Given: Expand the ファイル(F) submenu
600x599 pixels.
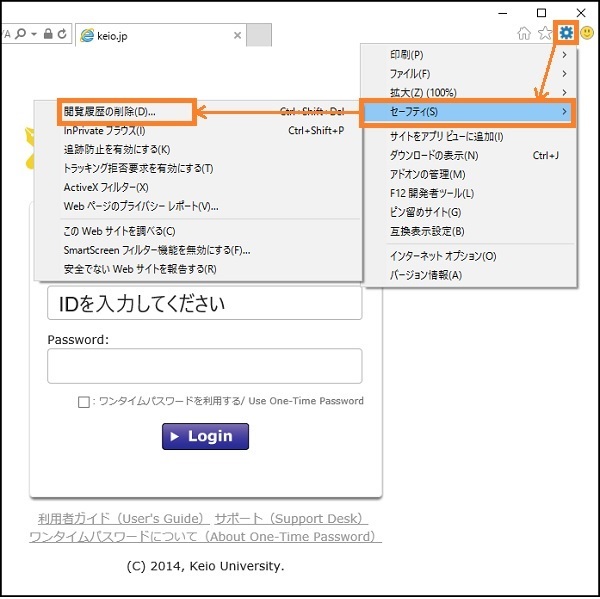Looking at the screenshot, I should 470,74.
